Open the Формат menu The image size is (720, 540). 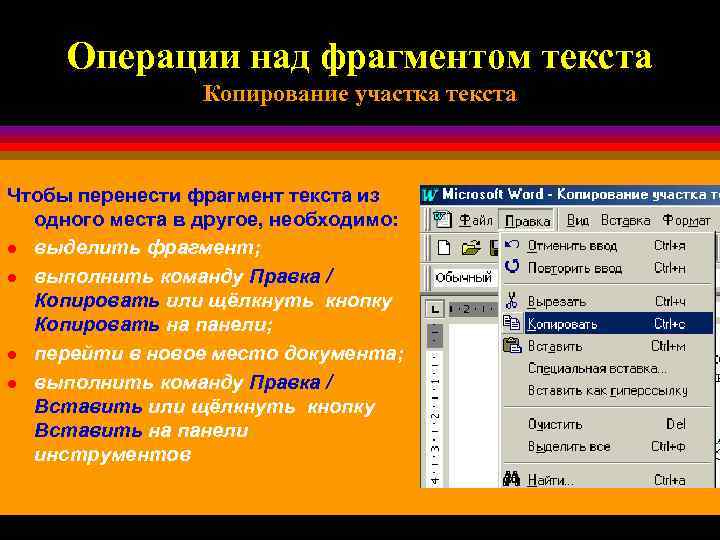[686, 221]
